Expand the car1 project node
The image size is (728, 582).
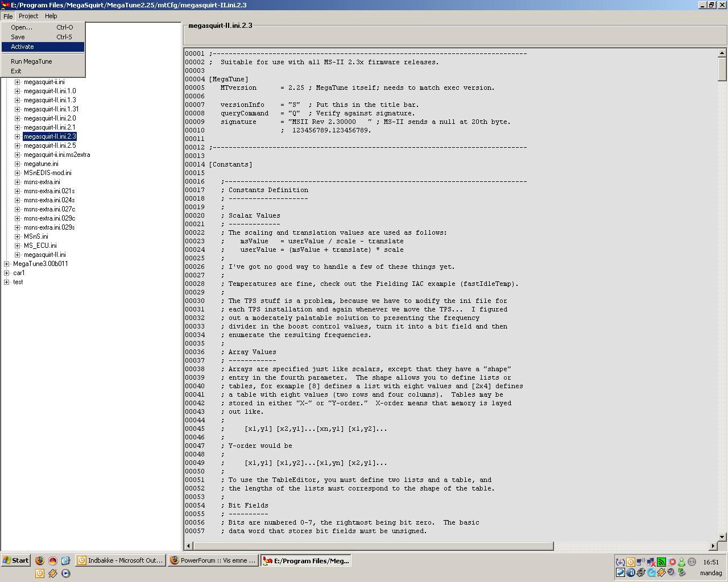[x=7, y=273]
